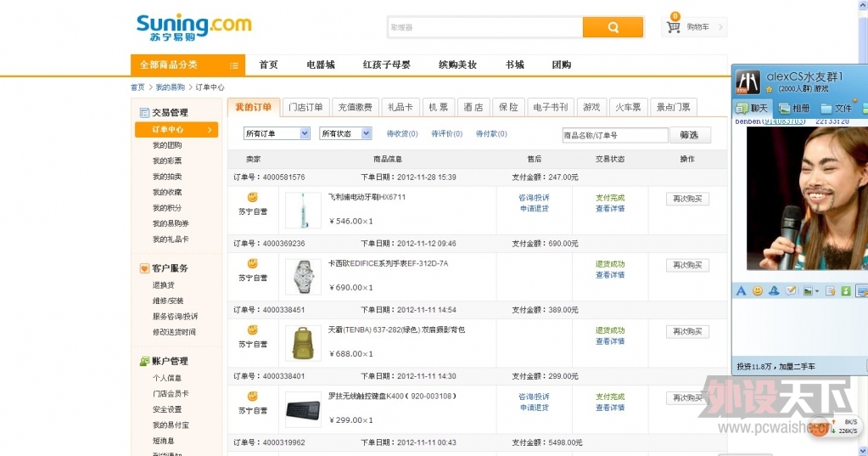This screenshot has height=456, width=868.
Task: Click the TENBA backpack product thumbnail
Action: point(303,343)
